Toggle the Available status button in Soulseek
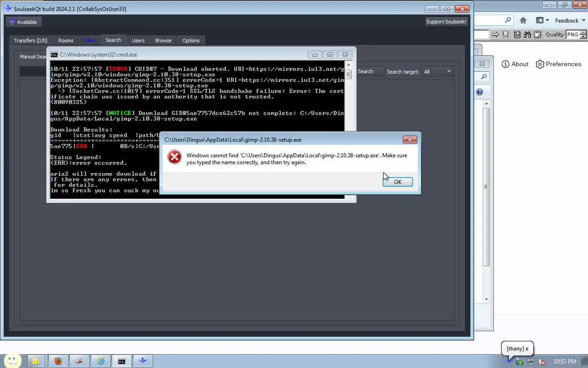588x368 pixels. pyautogui.click(x=23, y=22)
